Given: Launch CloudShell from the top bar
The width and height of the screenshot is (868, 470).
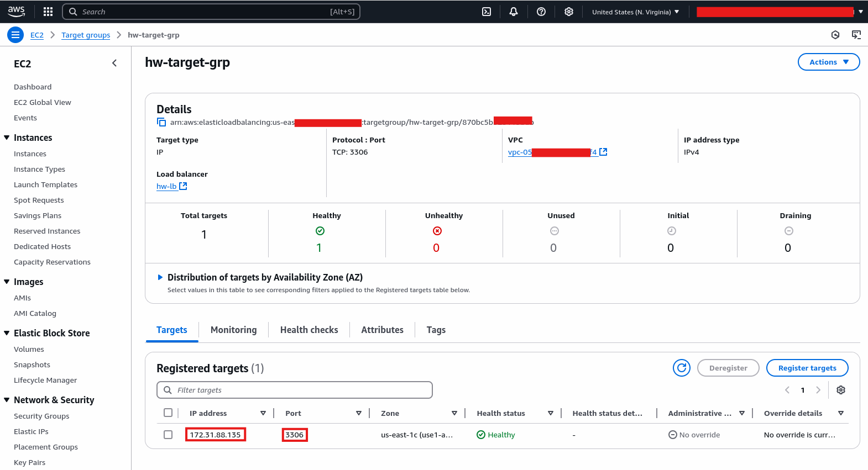Looking at the screenshot, I should click(x=487, y=12).
